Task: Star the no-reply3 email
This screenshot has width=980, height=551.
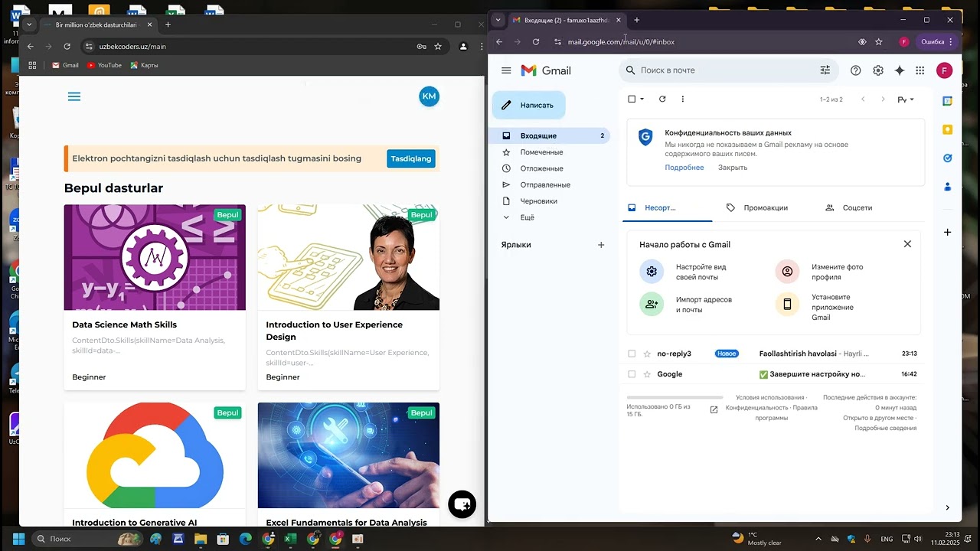Action: click(x=647, y=354)
